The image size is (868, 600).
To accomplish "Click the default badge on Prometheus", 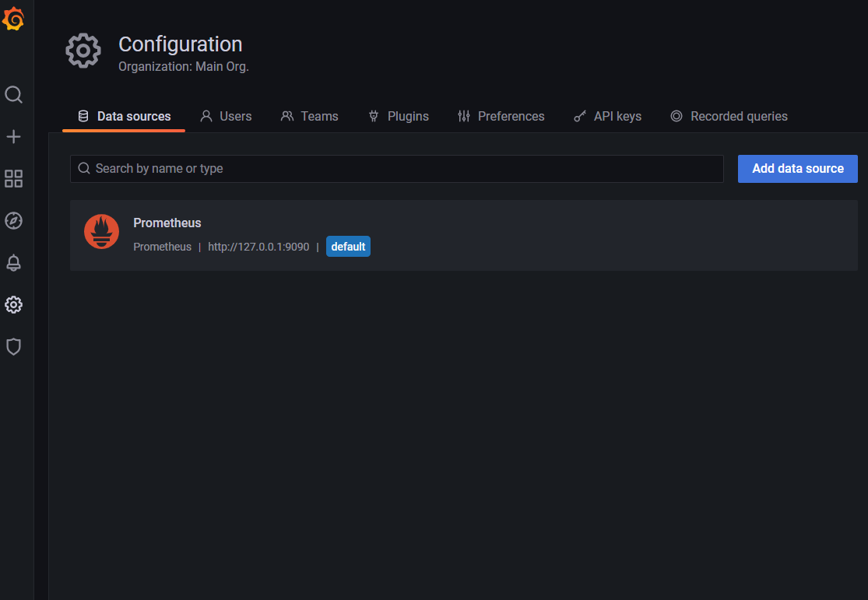I will point(348,247).
